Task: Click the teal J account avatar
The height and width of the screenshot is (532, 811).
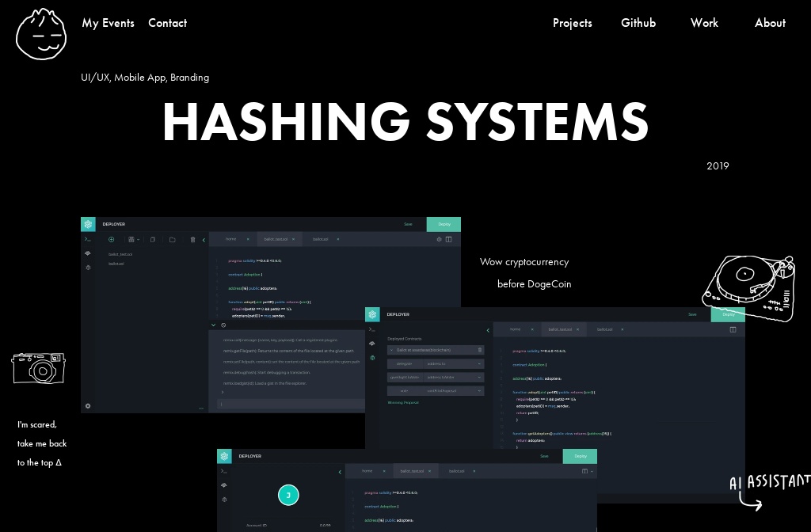Action: pos(288,496)
